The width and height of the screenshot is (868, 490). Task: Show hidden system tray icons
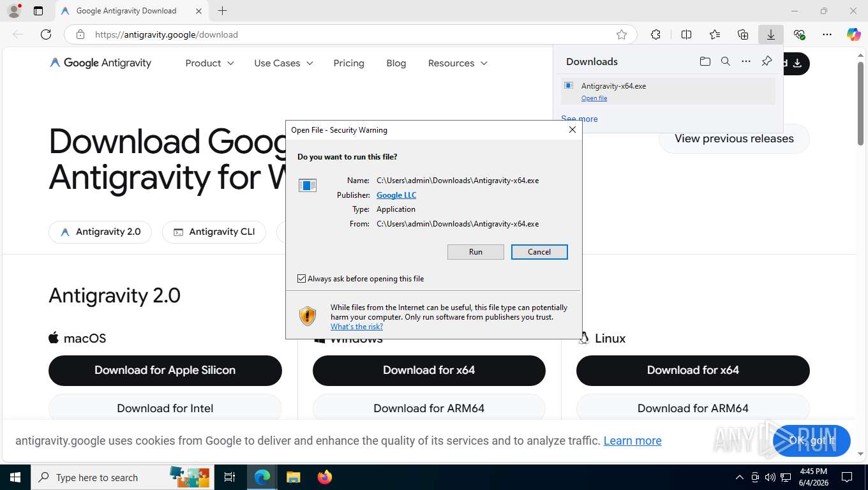click(740, 477)
